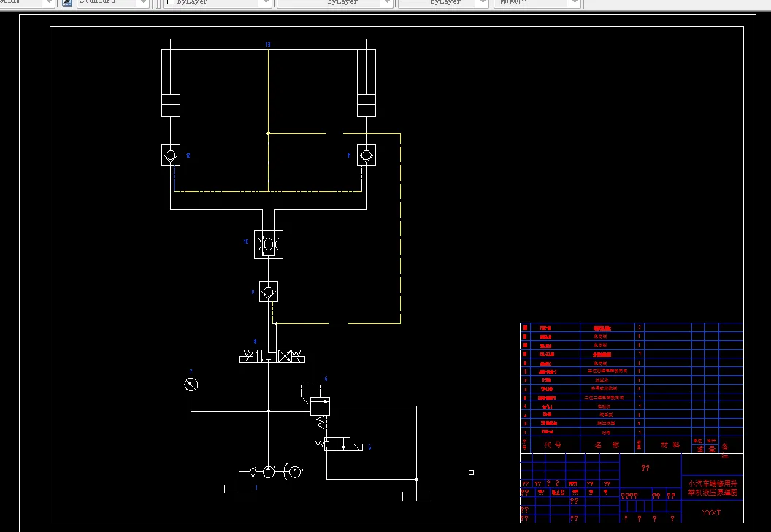Open the ByLayer color control dropdown
771x532 pixels.
click(218, 2)
